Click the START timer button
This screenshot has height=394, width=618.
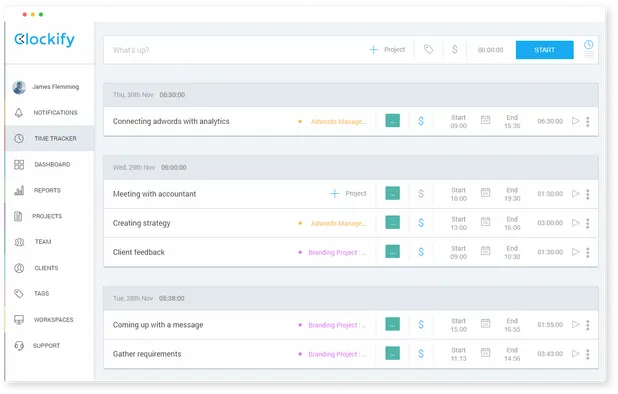pos(544,50)
